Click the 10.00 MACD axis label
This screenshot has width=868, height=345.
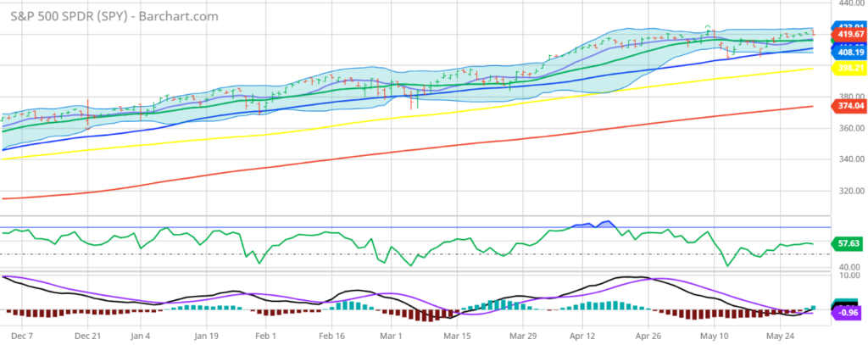[850, 275]
